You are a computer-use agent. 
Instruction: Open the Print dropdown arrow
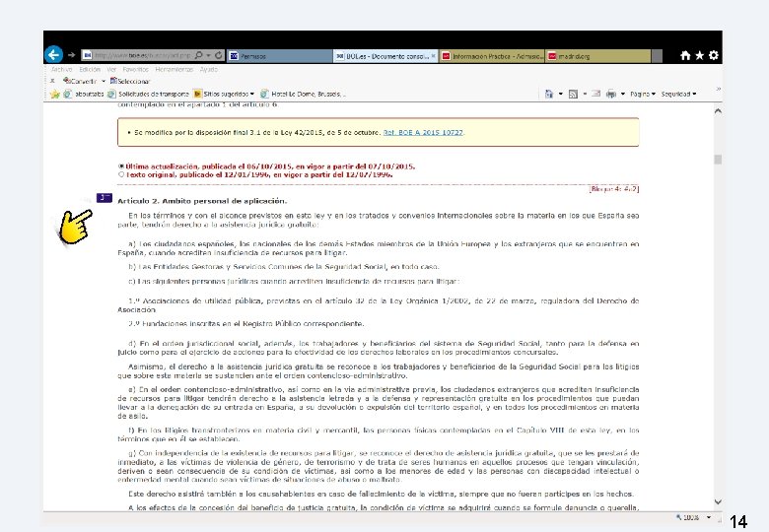pos(623,94)
